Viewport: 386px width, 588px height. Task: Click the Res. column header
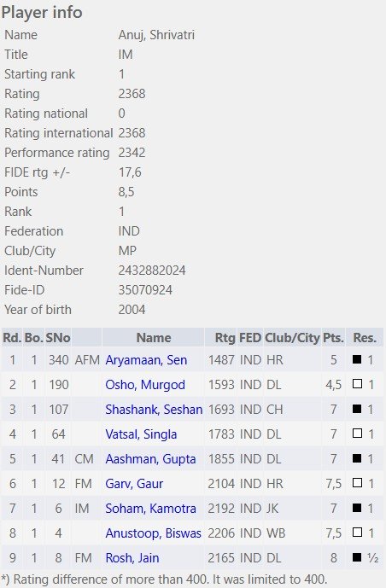(x=365, y=338)
